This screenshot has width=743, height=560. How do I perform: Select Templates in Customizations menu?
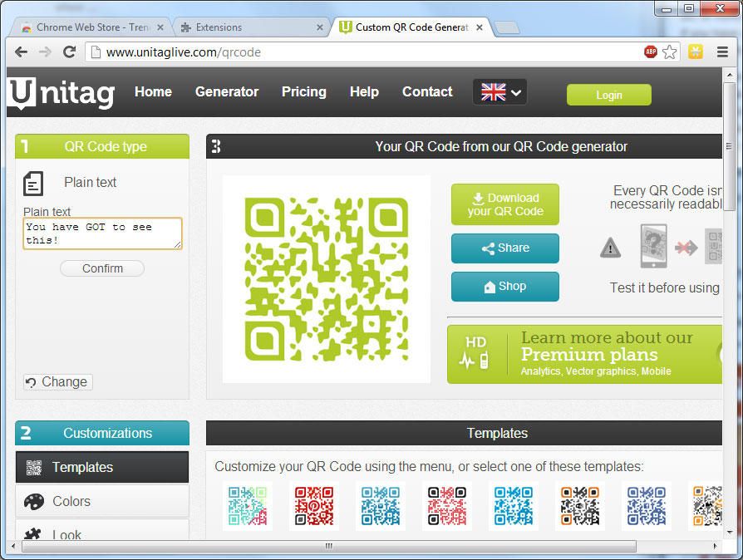(102, 467)
